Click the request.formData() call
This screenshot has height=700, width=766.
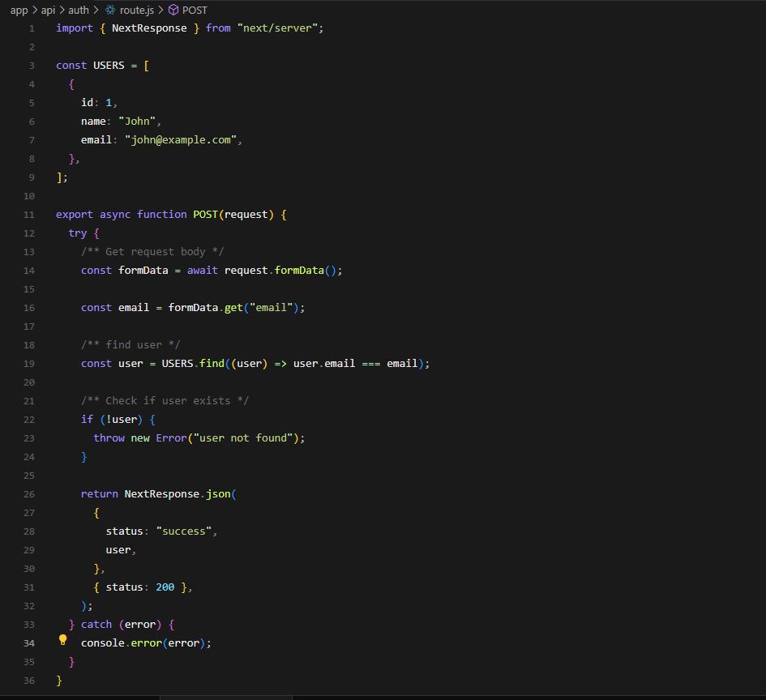pos(300,271)
